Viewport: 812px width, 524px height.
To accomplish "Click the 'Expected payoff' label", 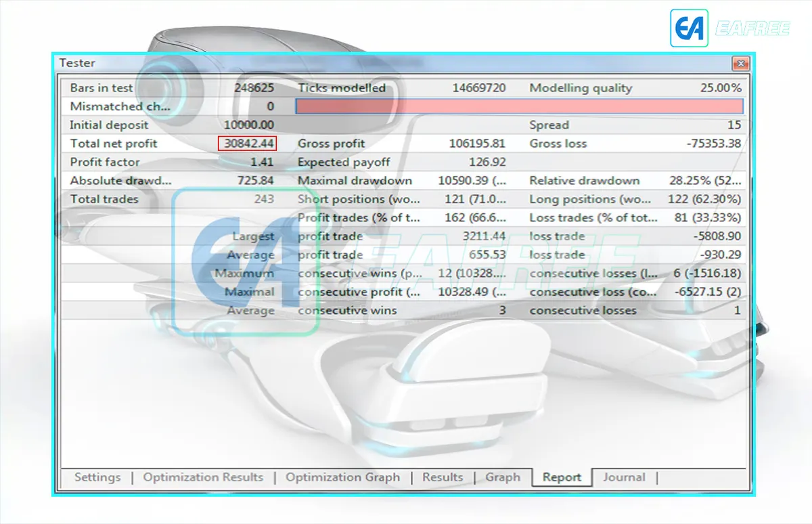I will tap(344, 162).
